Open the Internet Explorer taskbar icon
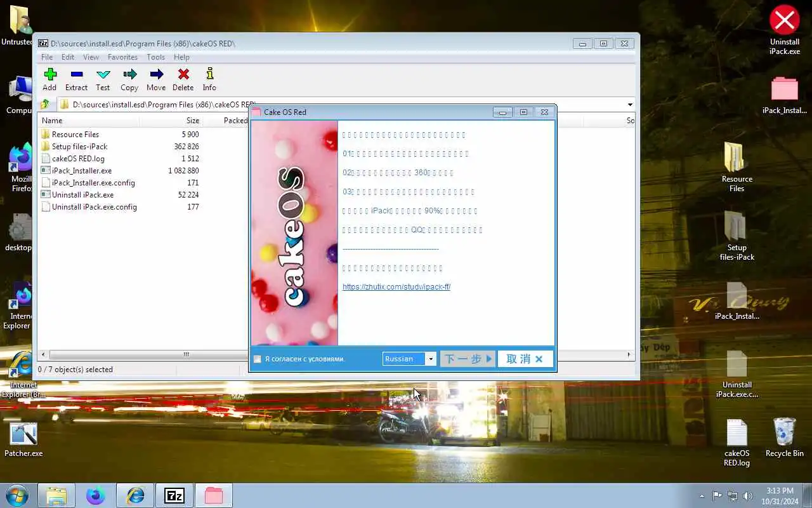 click(x=135, y=495)
